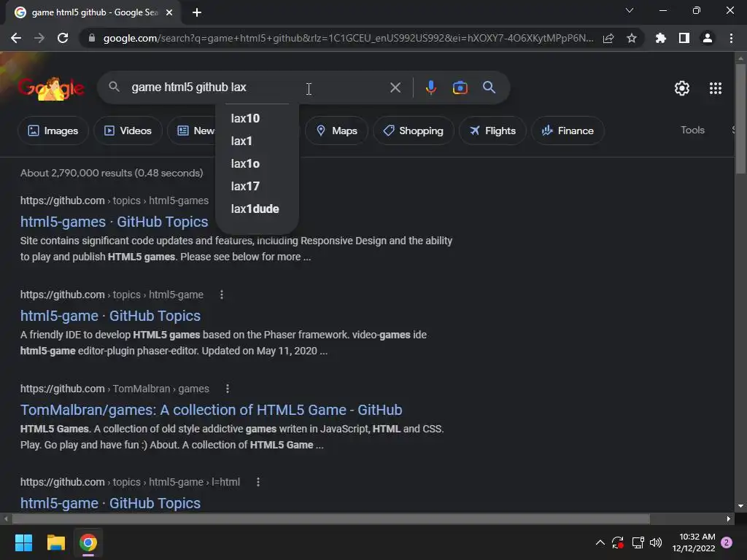Open more options for l=html result
This screenshot has height=560, width=747.
tap(258, 482)
